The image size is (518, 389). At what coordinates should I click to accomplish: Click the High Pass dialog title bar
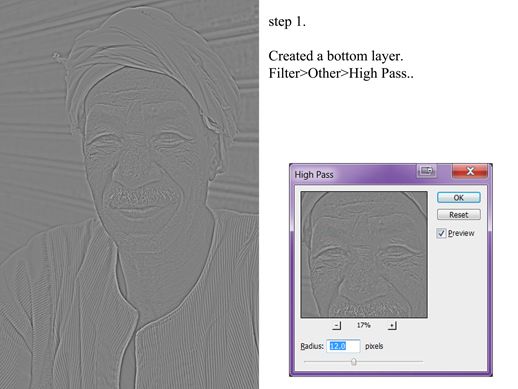click(353, 174)
